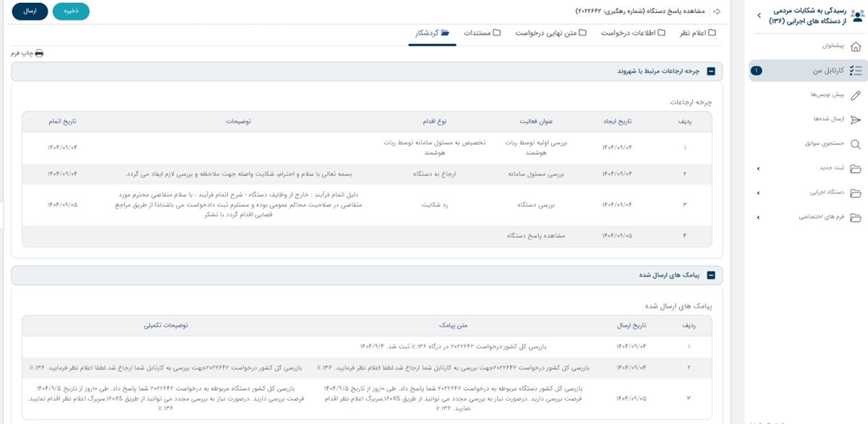
Task: Collapse the پیامک های ارسال شده section
Action: coord(710,275)
